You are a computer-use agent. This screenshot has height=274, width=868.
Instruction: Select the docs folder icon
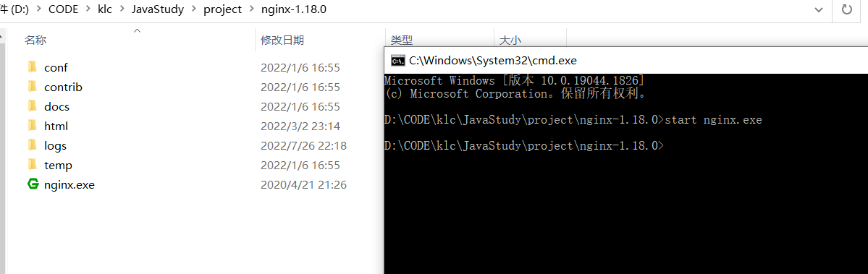(x=32, y=106)
